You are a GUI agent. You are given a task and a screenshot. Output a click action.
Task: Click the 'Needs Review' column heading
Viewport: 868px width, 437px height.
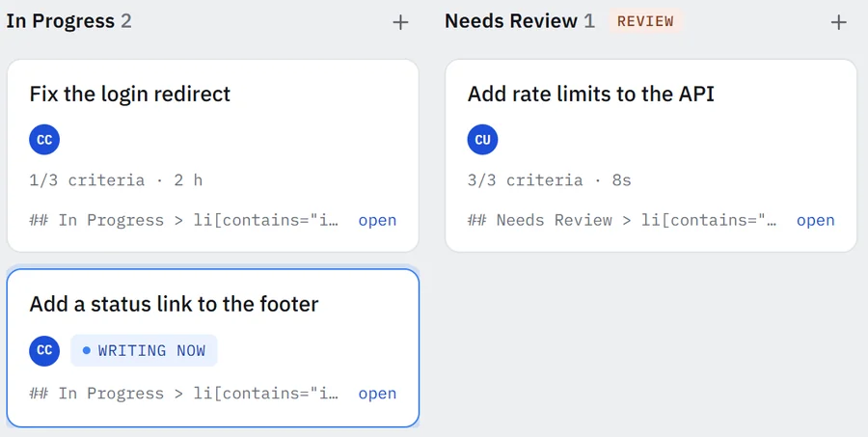(x=511, y=21)
